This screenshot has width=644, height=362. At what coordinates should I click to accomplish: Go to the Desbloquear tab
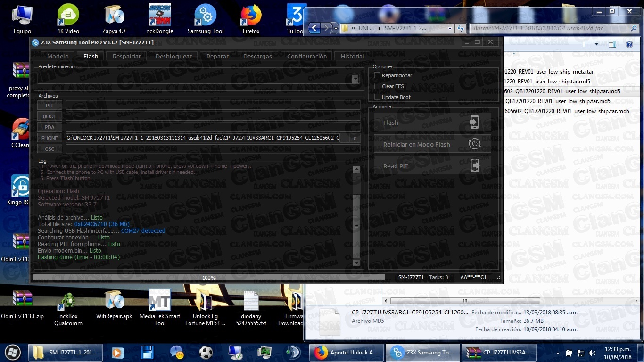[173, 56]
